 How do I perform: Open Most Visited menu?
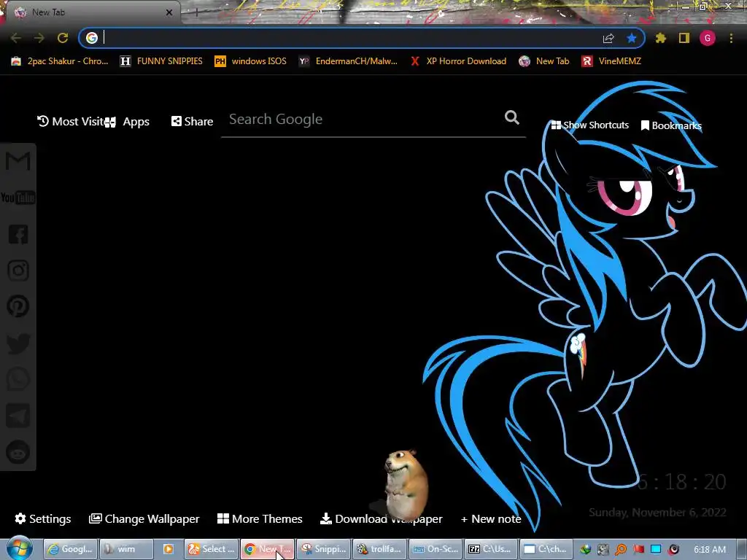pyautogui.click(x=71, y=122)
